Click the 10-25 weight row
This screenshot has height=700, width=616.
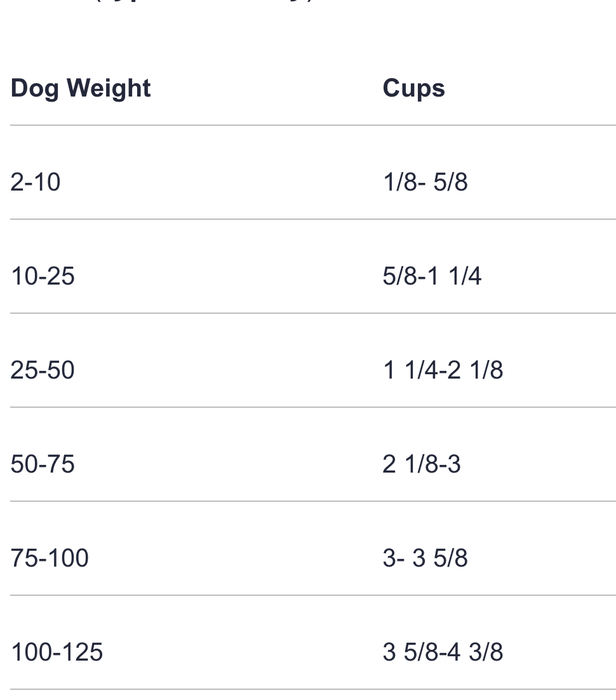(43, 276)
